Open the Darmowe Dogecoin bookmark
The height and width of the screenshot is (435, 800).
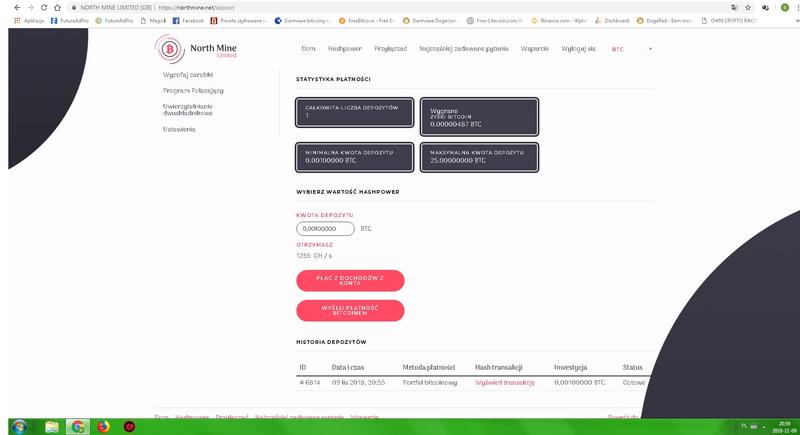point(430,21)
